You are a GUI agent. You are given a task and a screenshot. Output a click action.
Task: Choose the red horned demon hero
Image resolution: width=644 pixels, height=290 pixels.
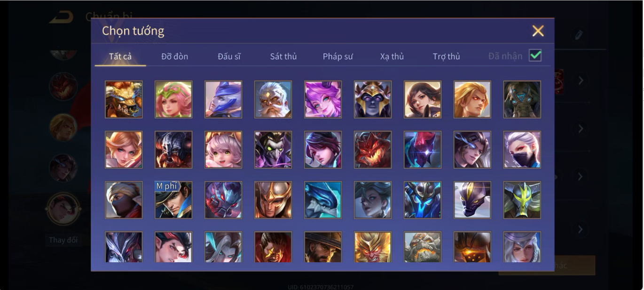click(373, 150)
